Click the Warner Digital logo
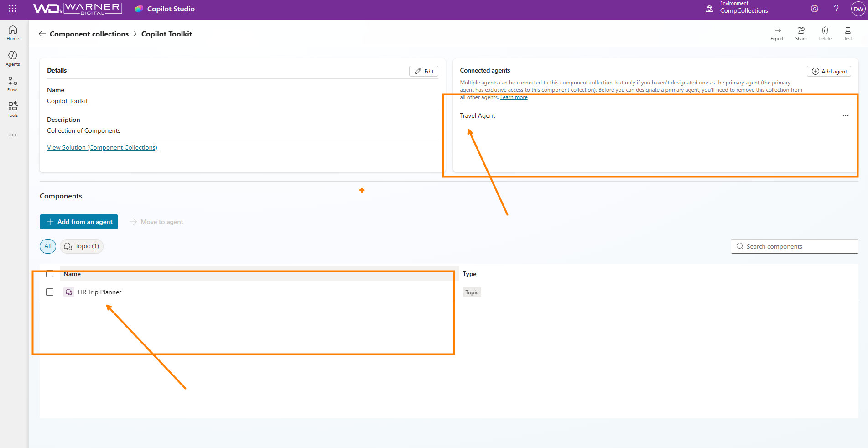868x448 pixels. (78, 9)
